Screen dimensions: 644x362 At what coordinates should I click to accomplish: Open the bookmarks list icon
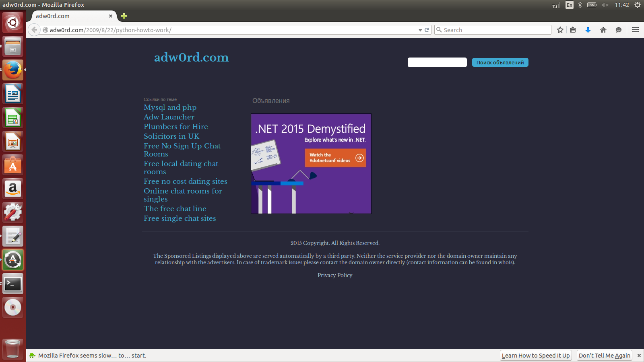coord(573,30)
